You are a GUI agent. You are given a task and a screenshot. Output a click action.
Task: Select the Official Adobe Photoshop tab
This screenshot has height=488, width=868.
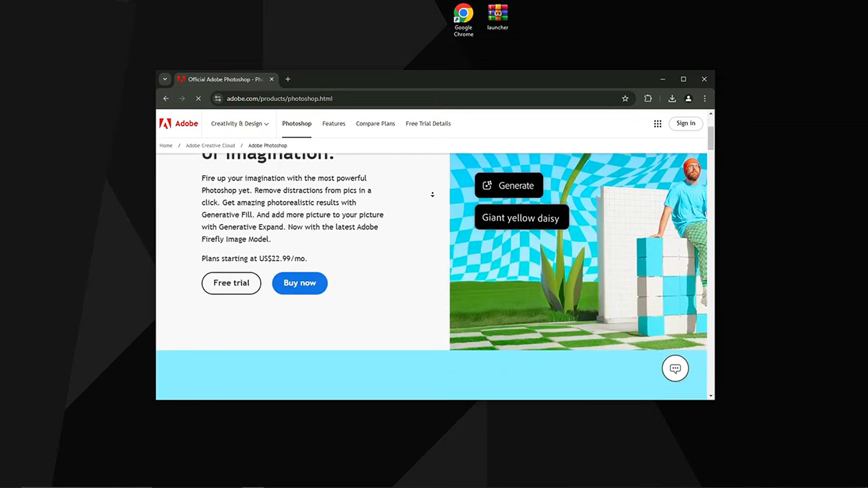click(225, 79)
